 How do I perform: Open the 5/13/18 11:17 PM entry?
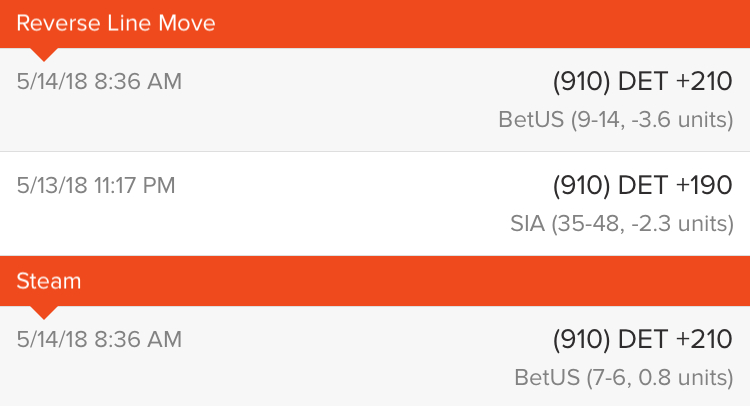tap(375, 204)
